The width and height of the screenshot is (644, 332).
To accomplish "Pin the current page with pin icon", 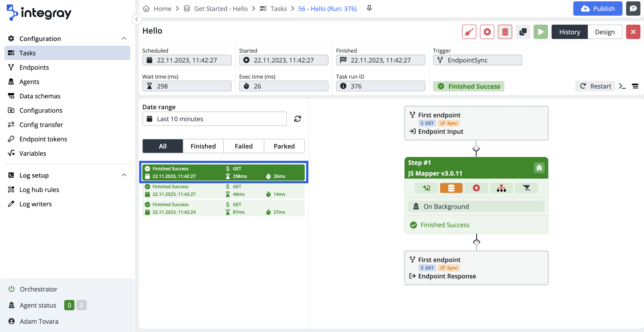I will click(x=369, y=9).
